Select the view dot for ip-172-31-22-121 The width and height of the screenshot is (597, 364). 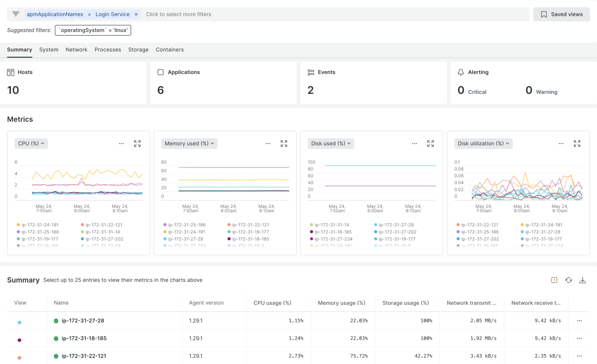click(x=19, y=358)
